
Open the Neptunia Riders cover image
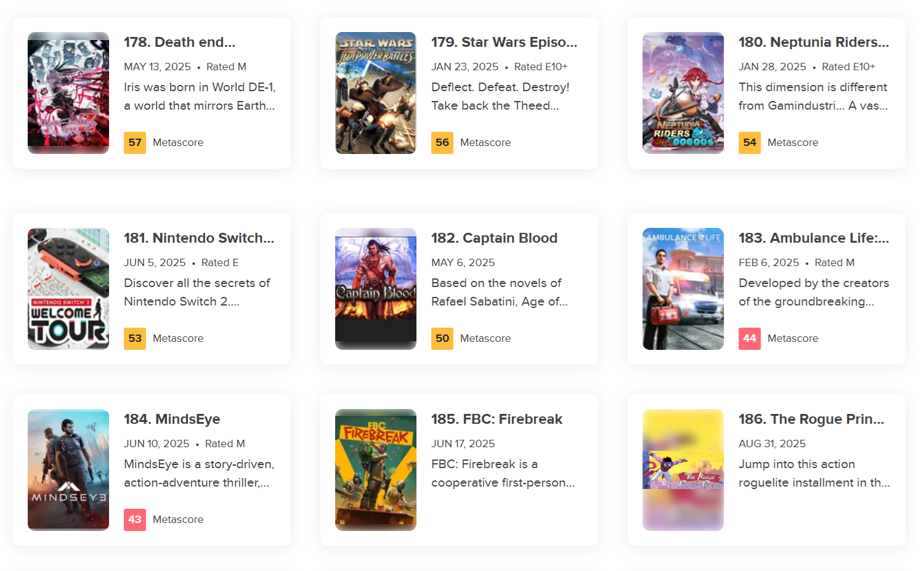tap(683, 93)
